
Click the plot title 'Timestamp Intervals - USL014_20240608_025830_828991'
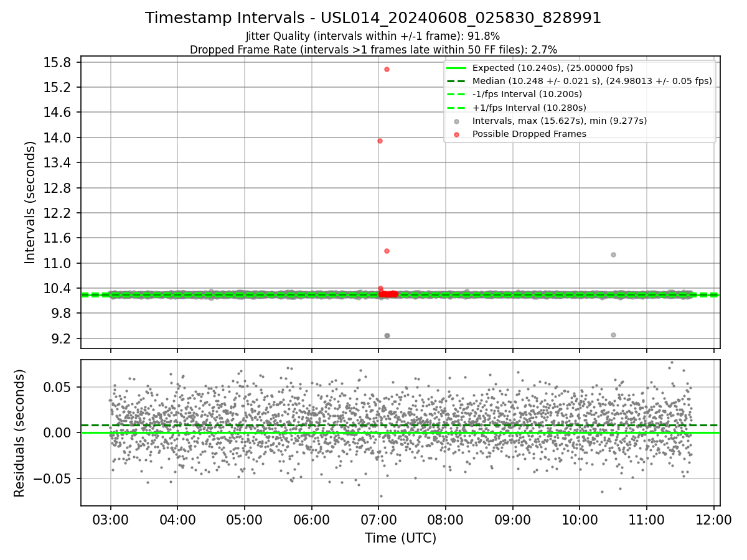[x=374, y=18]
